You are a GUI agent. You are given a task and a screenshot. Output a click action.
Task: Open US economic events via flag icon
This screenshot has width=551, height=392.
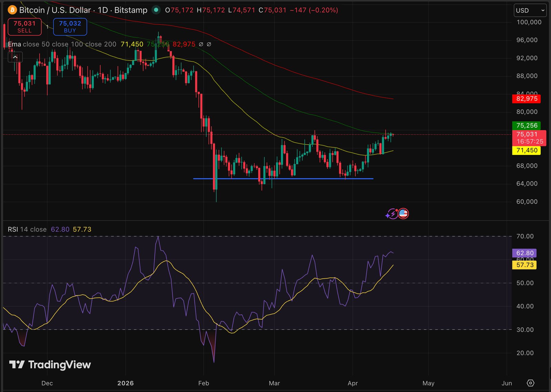[x=403, y=214]
